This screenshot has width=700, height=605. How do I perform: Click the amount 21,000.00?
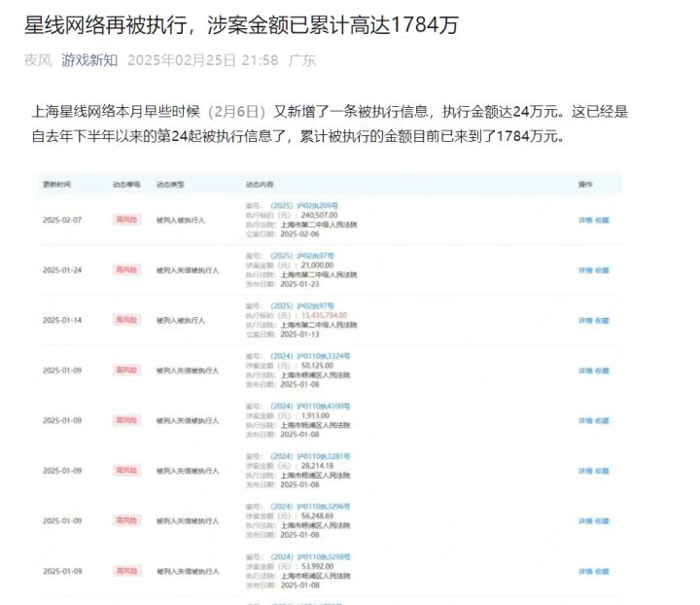[x=317, y=266]
